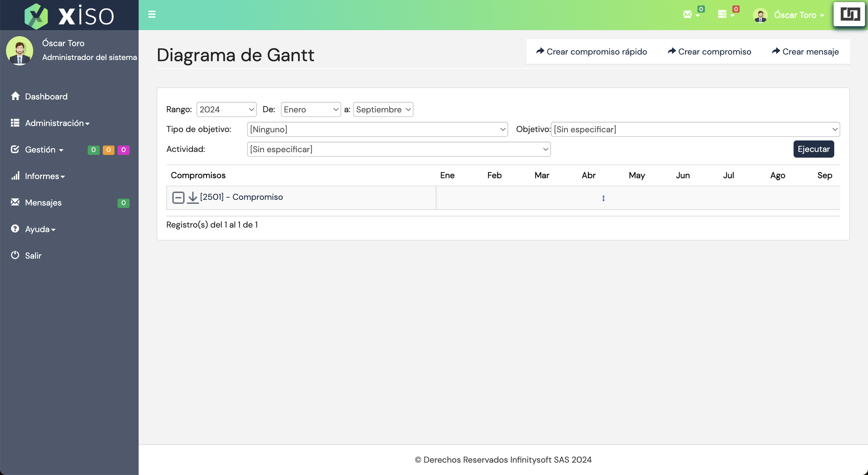Open the Actividad dropdown
The width and height of the screenshot is (868, 475).
click(x=399, y=149)
